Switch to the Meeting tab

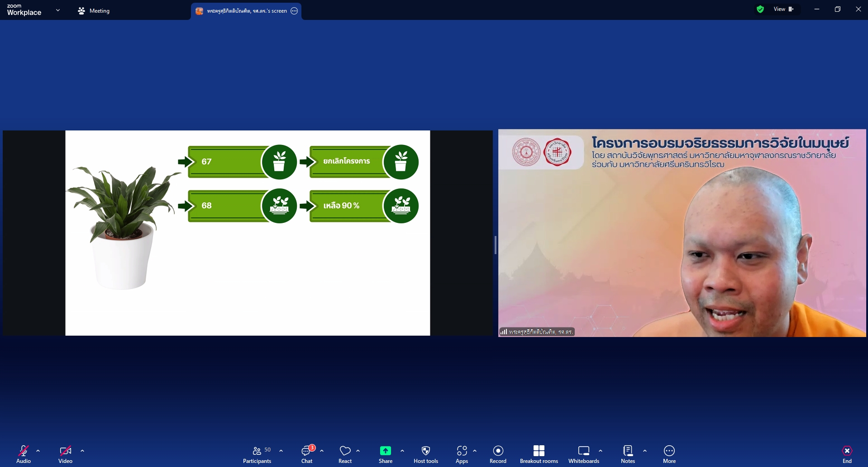coord(94,11)
